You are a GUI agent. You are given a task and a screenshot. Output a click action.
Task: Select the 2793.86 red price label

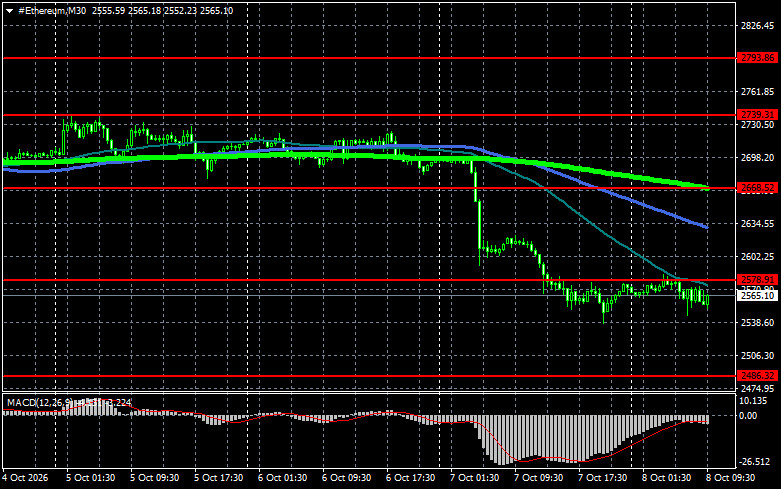(x=757, y=58)
